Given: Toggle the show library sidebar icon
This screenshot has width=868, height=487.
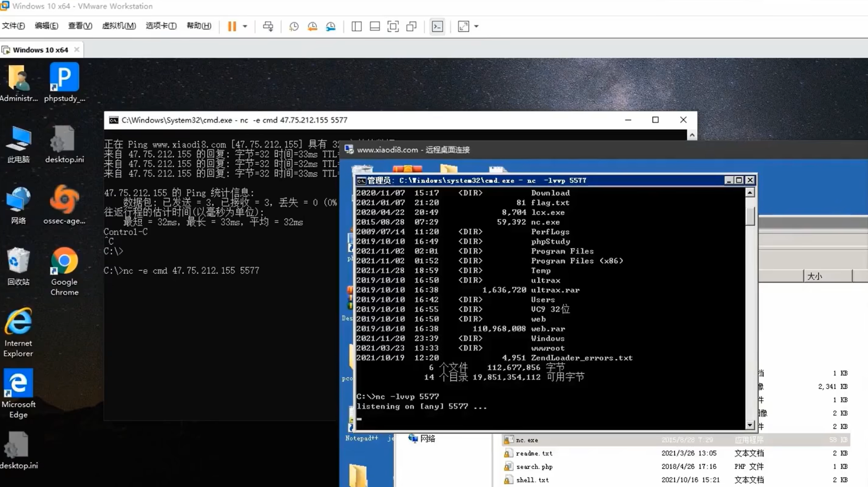Looking at the screenshot, I should [x=357, y=26].
